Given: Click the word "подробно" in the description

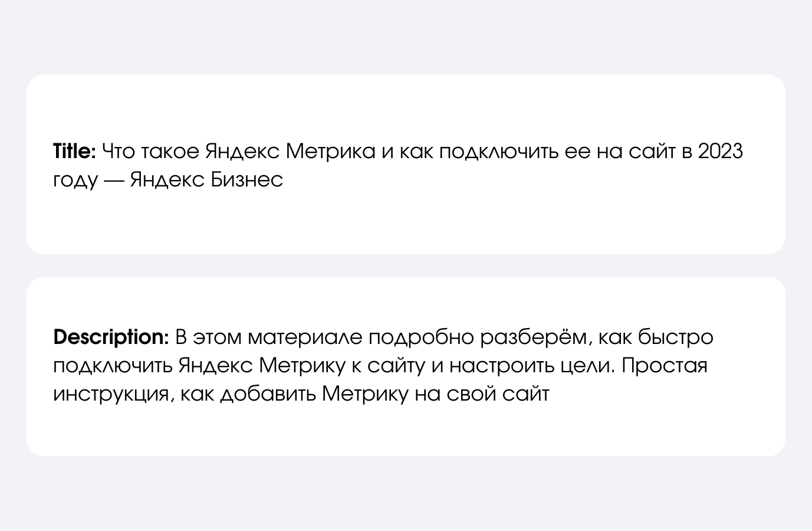Looking at the screenshot, I should (x=422, y=339).
